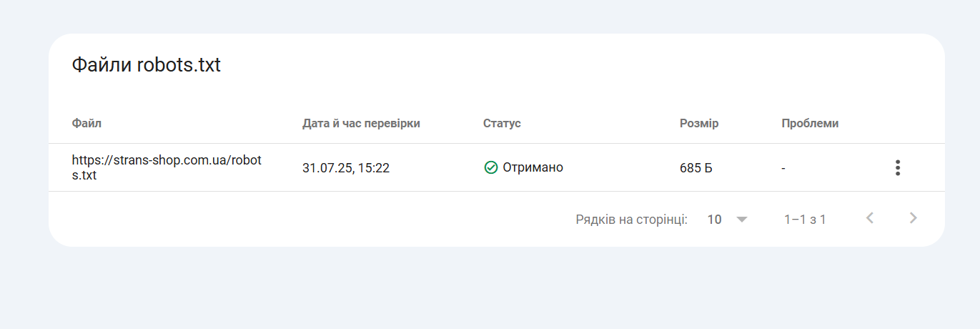Click the 685 Б file size cell
The image size is (980, 329).
click(x=696, y=168)
